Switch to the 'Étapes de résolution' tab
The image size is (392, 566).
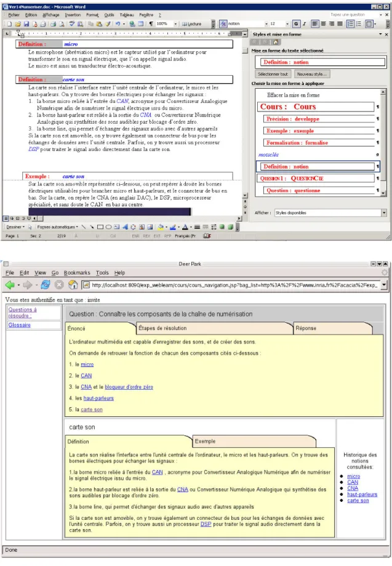click(215, 328)
